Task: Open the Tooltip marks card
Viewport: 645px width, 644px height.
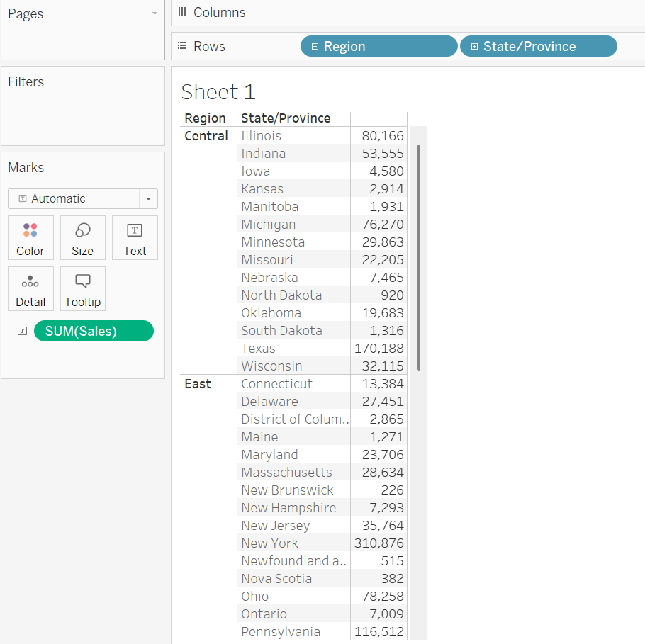Action: (x=83, y=288)
